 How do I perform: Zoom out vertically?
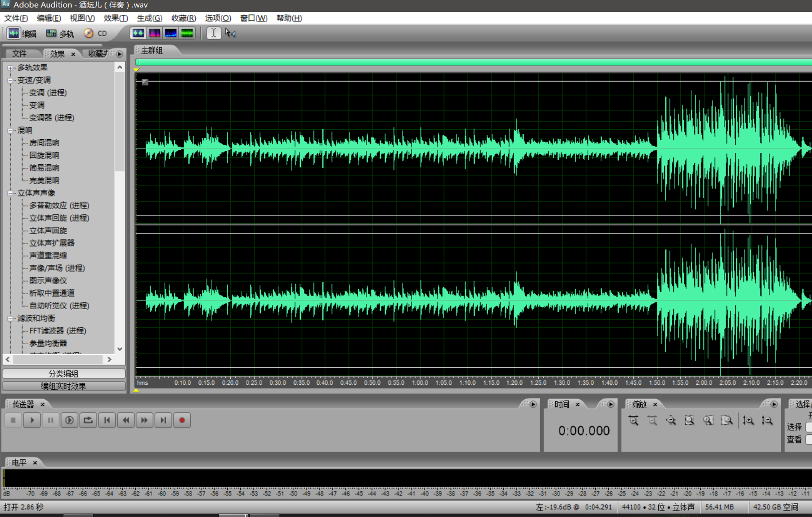point(767,420)
